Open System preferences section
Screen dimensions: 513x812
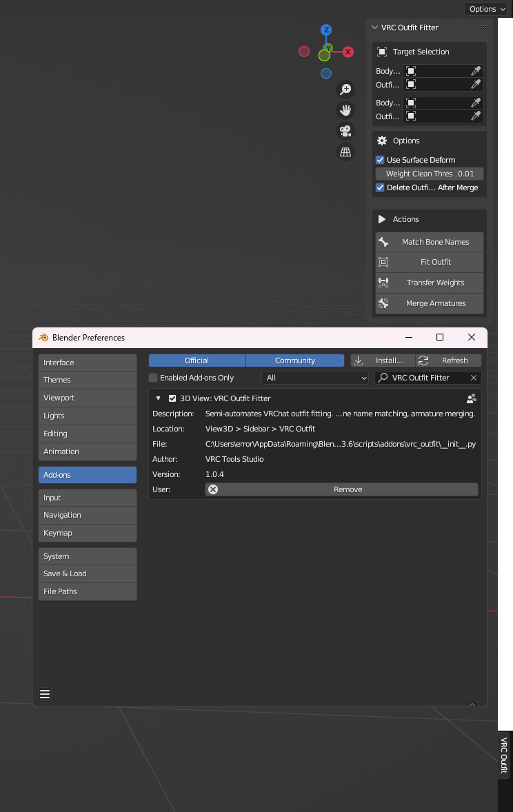(88, 556)
